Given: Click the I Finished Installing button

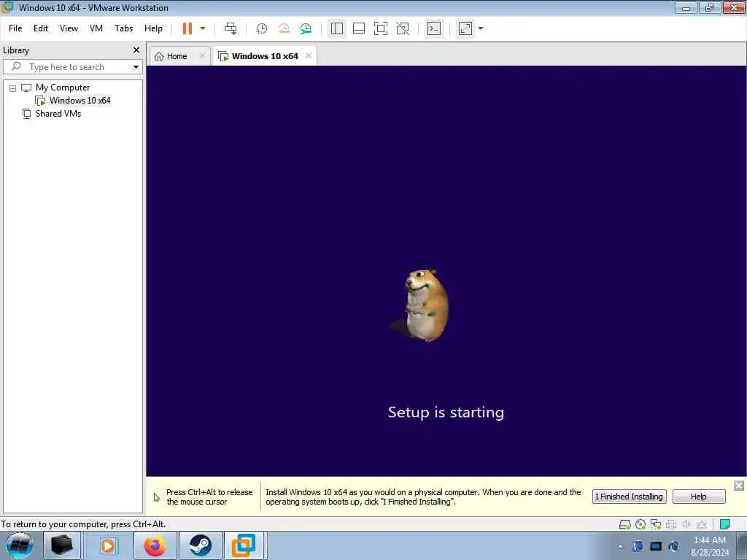Looking at the screenshot, I should point(629,497).
